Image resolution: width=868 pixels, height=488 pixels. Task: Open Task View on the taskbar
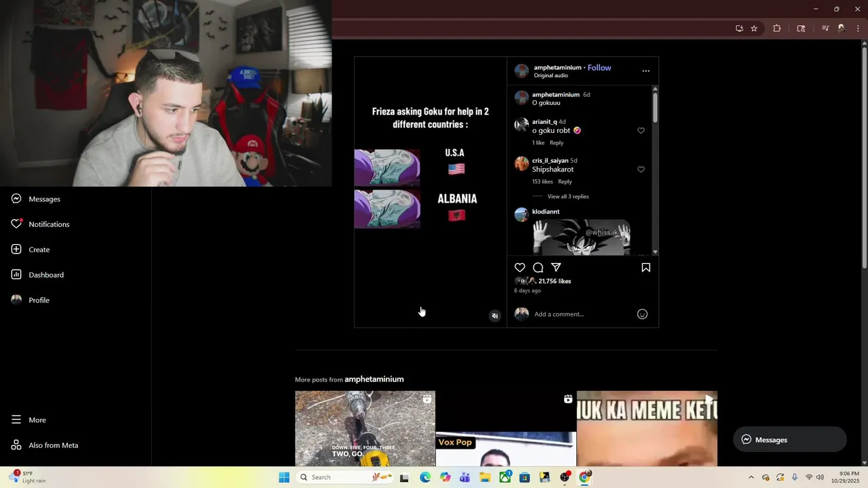point(404,478)
